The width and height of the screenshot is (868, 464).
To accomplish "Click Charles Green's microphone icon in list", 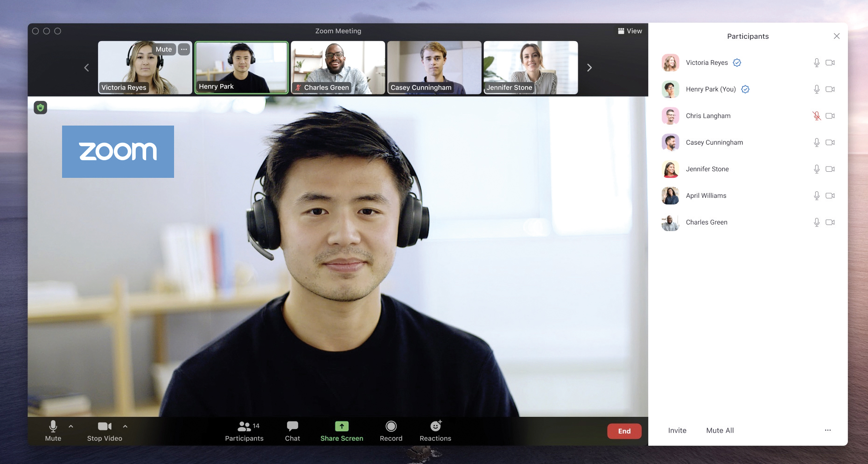I will click(x=816, y=222).
